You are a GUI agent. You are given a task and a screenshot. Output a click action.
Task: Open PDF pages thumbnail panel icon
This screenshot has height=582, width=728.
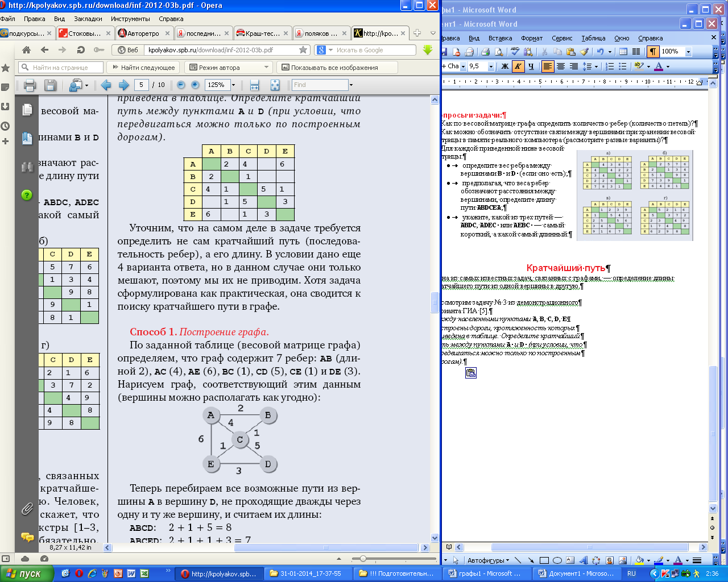point(27,110)
